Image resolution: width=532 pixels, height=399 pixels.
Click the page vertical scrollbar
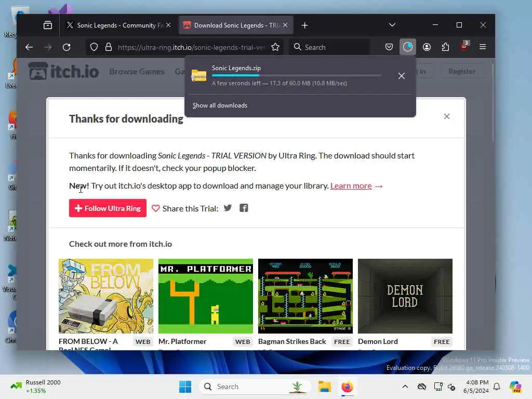point(493,101)
